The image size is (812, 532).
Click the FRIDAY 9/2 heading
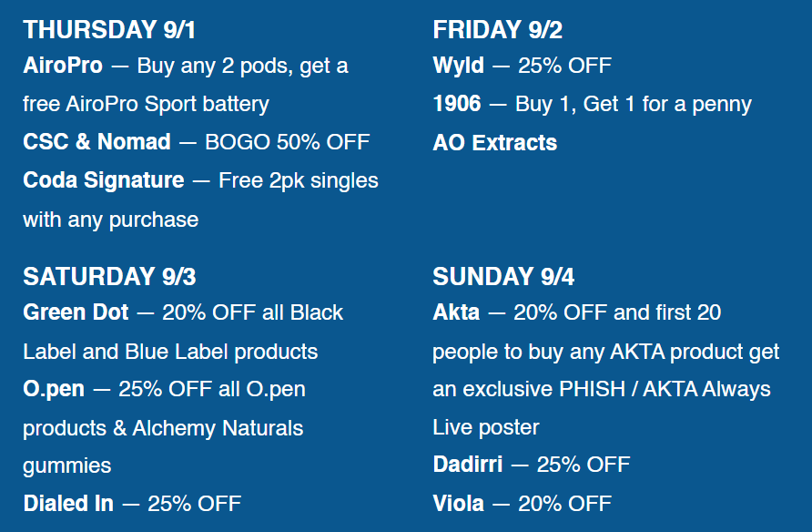(x=497, y=29)
